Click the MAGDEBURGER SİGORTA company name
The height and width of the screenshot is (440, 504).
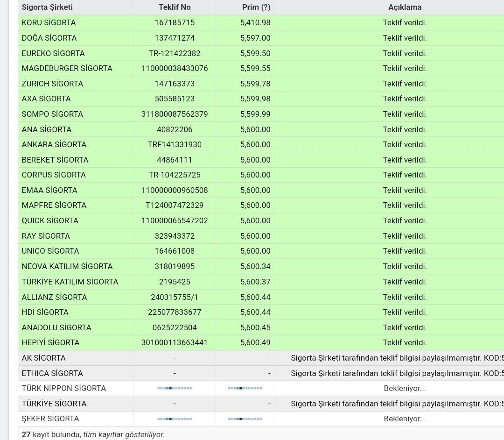point(67,69)
